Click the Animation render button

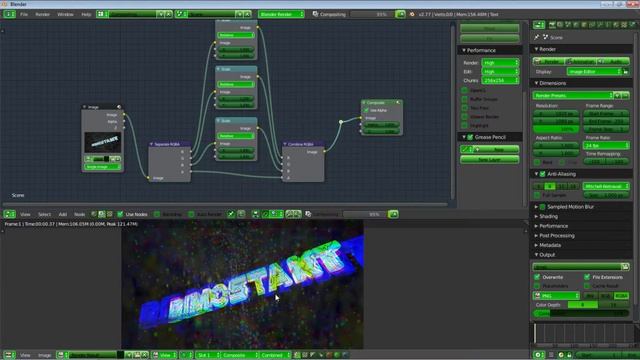tap(581, 62)
